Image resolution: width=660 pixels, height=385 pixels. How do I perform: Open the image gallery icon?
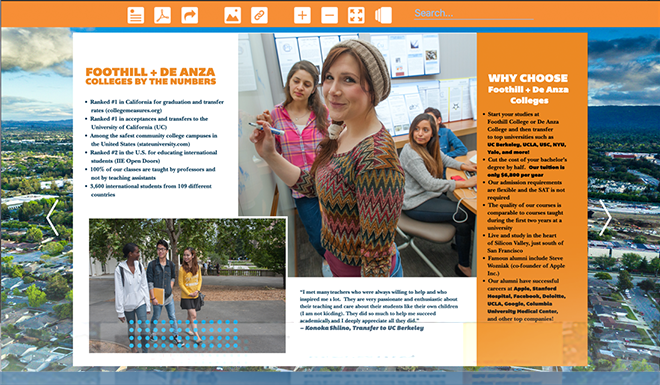coord(233,15)
